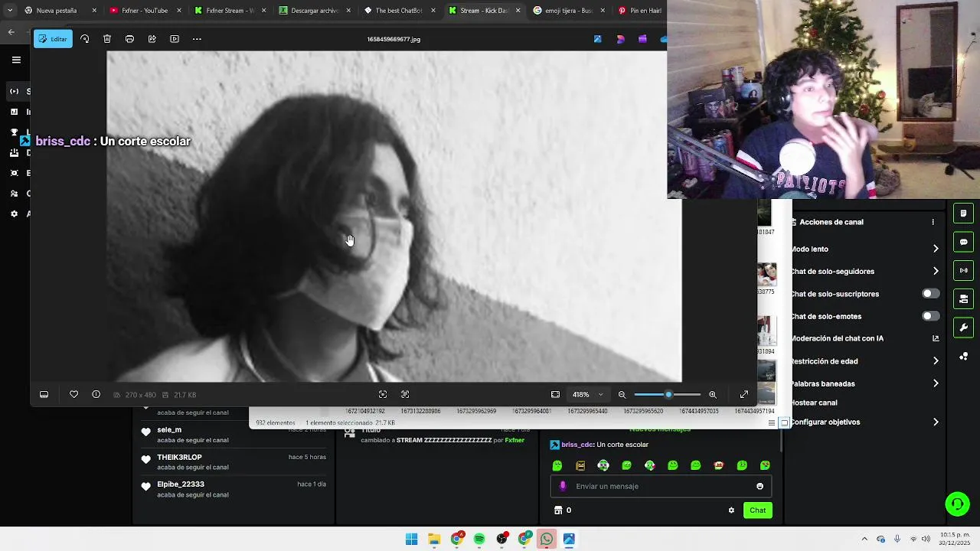Open Moderación del chat con IA link
This screenshot has width=980, height=551.
(x=936, y=338)
